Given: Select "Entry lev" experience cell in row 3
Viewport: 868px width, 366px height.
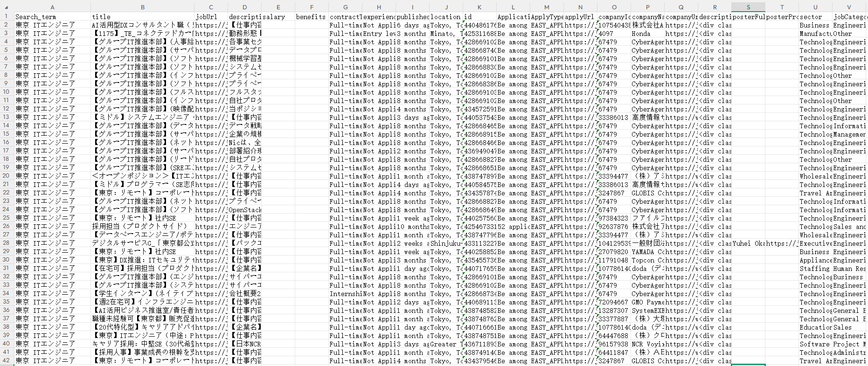Looking at the screenshot, I should pos(379,34).
